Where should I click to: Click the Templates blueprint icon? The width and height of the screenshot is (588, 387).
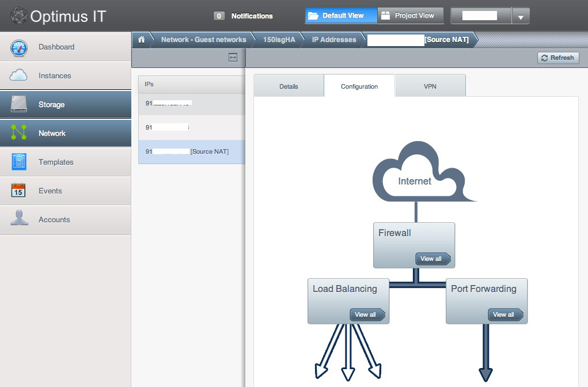19,162
